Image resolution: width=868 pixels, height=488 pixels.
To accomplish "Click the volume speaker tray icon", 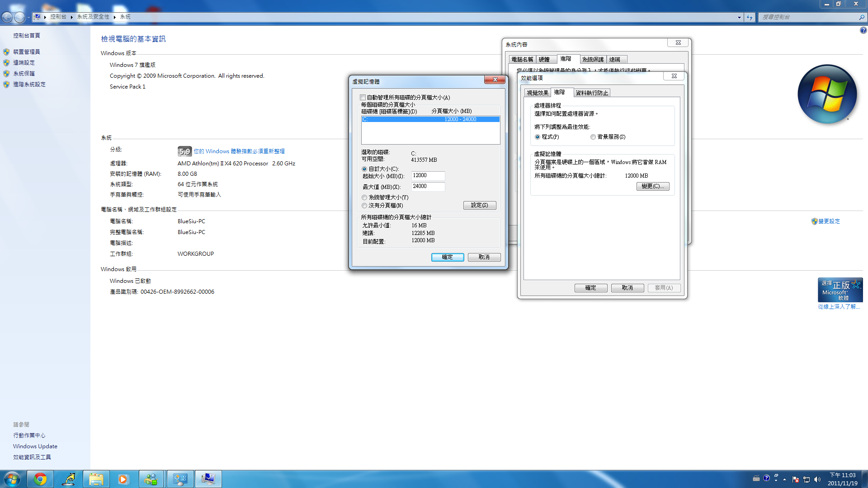I will click(817, 479).
